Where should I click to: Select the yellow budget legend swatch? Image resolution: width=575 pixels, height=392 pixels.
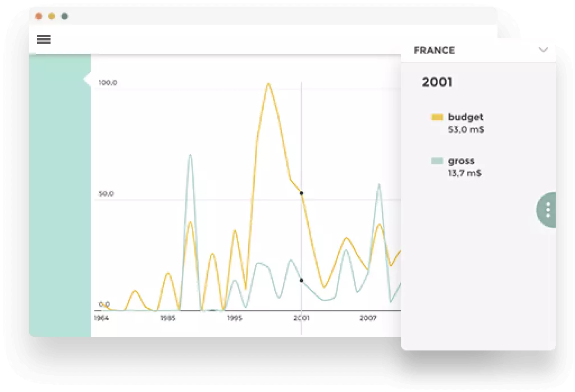437,117
